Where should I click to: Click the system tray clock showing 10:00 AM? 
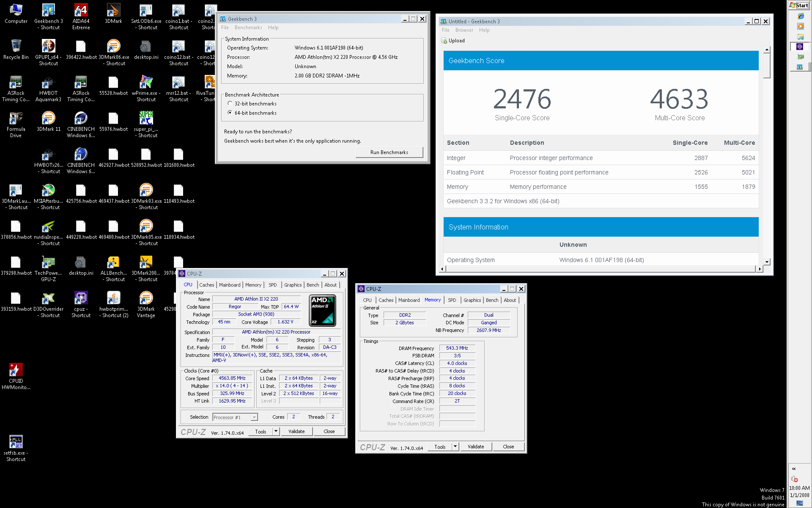click(x=799, y=488)
